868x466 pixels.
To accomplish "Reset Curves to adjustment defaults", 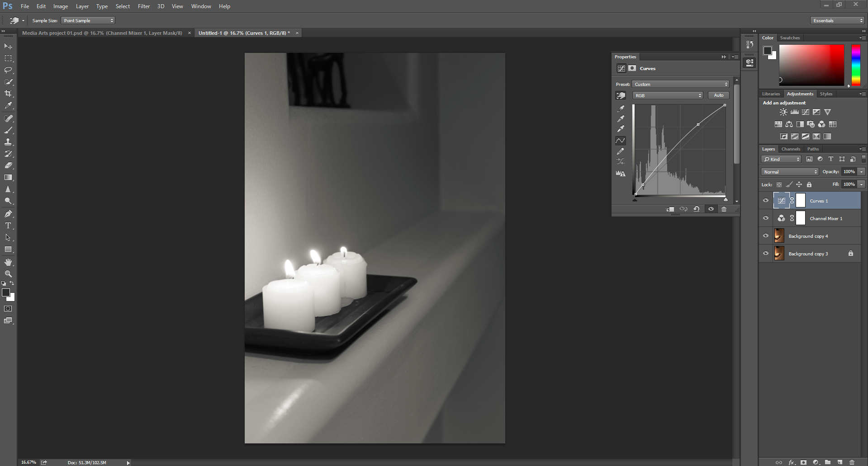I will (x=697, y=209).
